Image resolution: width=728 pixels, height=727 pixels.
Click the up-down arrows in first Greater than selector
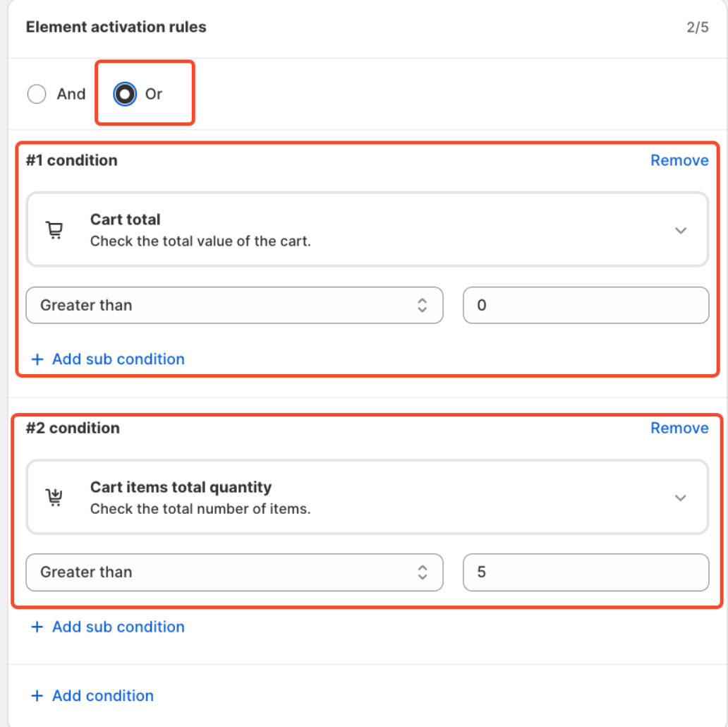click(x=422, y=305)
